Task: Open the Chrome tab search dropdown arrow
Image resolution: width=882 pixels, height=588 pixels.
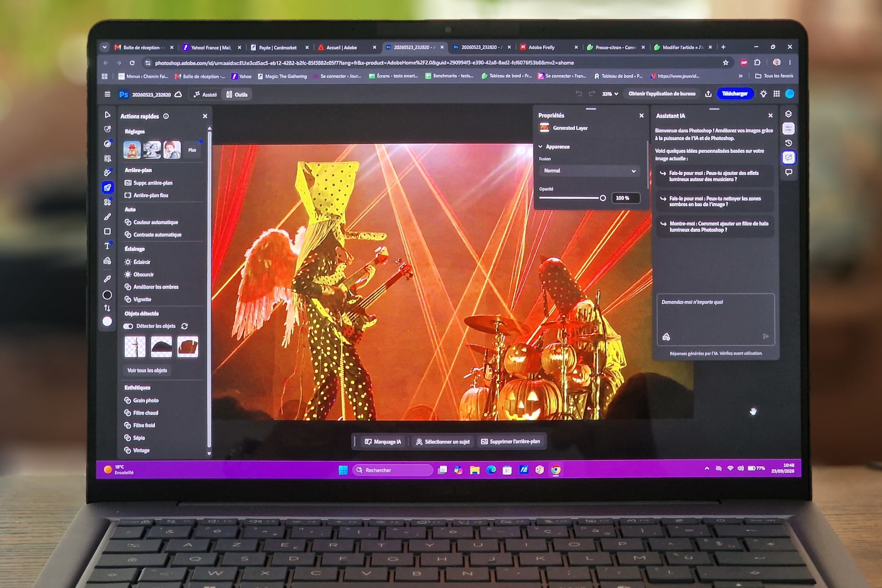Action: [104, 47]
